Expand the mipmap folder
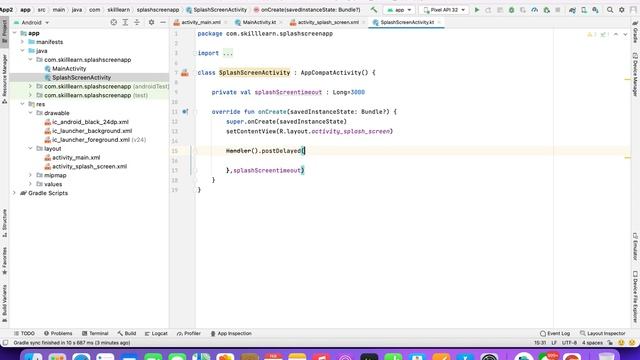 point(30,175)
